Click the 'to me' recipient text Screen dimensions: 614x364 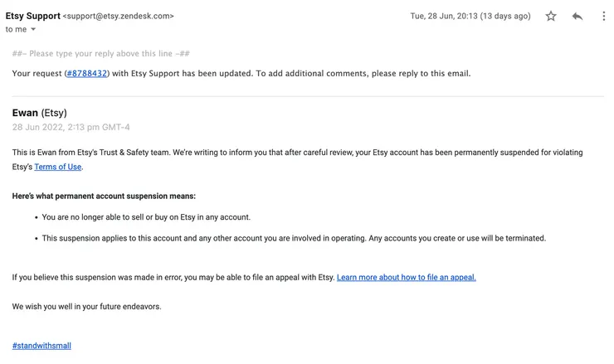(x=16, y=30)
